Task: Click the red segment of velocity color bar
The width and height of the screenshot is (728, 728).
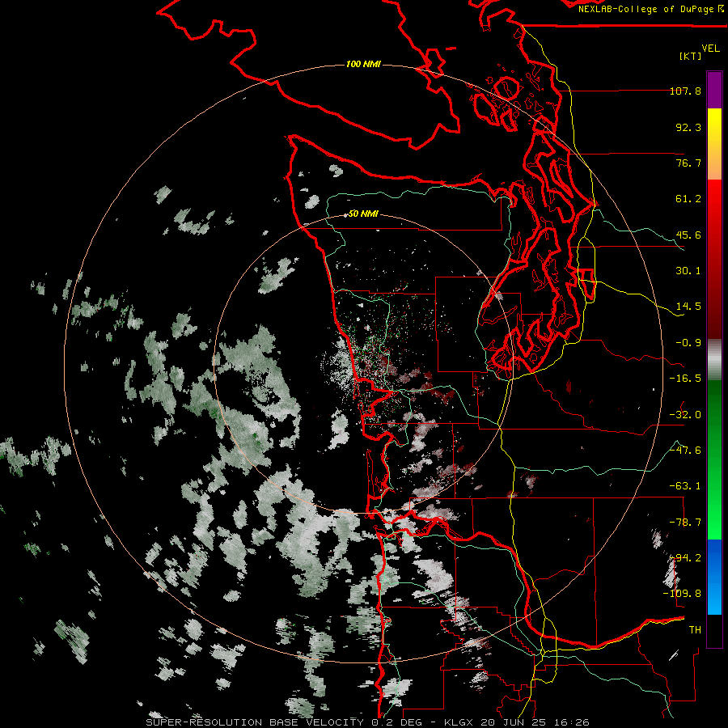Action: click(x=714, y=259)
